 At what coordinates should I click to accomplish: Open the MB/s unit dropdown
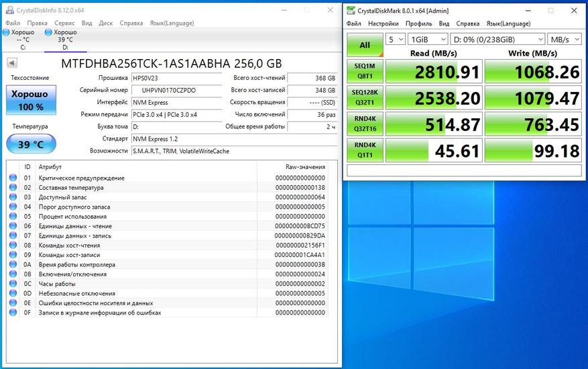click(564, 39)
